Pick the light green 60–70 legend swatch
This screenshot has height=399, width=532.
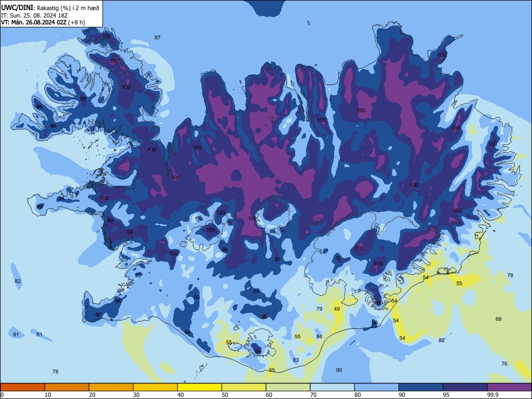tap(288, 387)
